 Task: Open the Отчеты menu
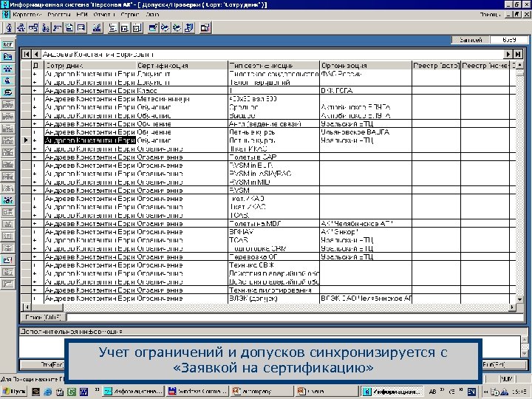coord(103,15)
